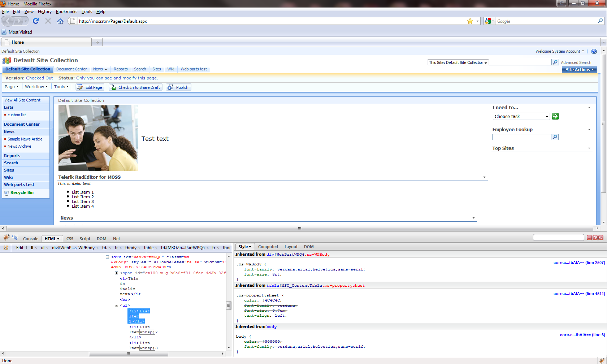Screen dimensions: 607x364
Task: Click Employee Lookup search icon
Action: coord(555,137)
